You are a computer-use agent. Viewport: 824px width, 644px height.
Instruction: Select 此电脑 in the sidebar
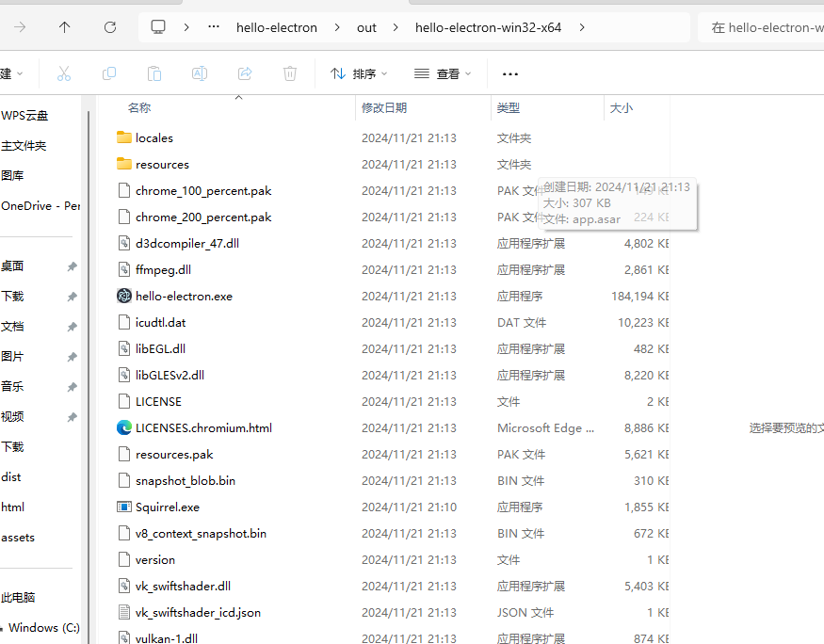tap(18, 598)
